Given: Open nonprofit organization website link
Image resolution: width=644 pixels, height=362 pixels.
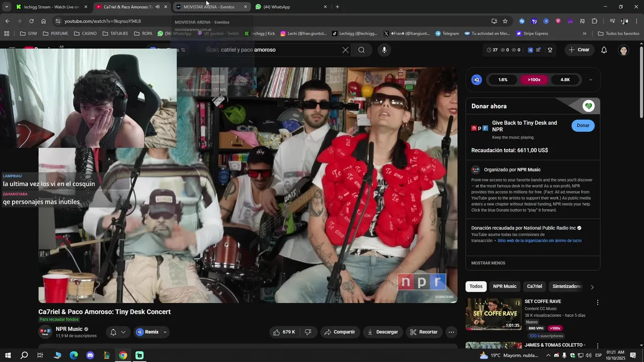Looking at the screenshot, I should click(x=539, y=241).
